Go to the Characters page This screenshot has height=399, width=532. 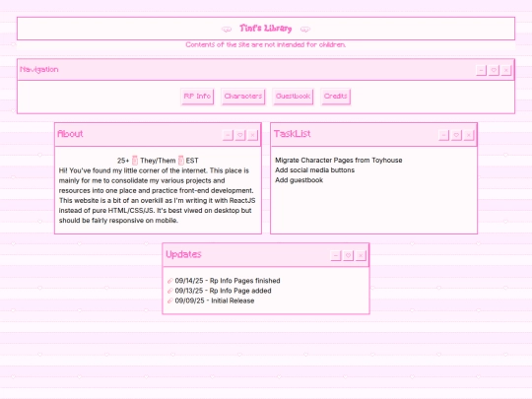coord(243,97)
